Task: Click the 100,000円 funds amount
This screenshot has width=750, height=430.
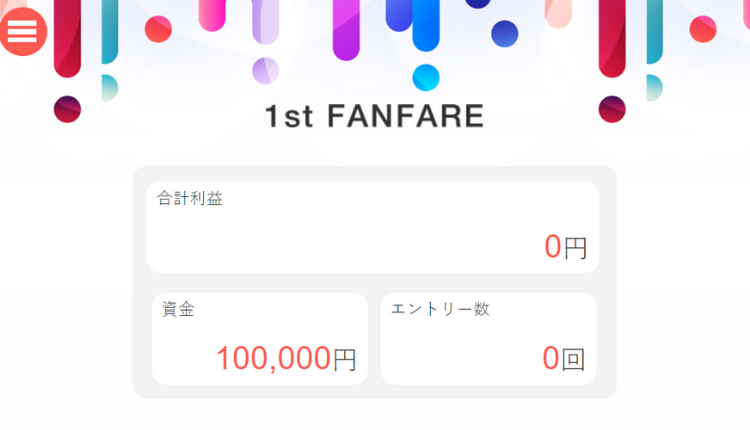Action: coord(285,358)
